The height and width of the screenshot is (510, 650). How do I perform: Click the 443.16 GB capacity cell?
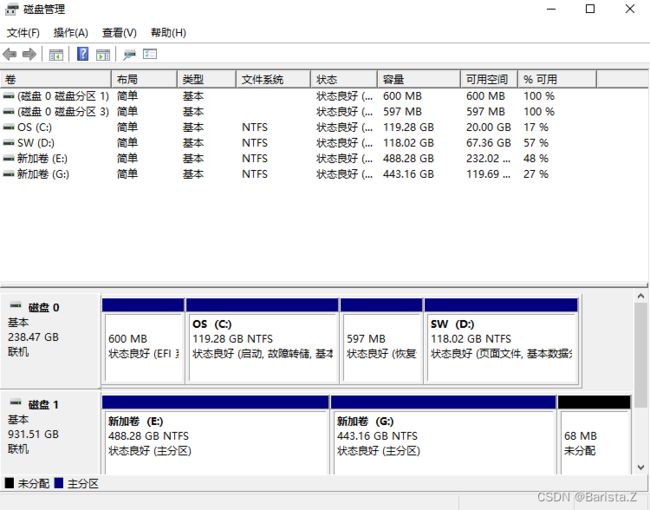point(408,174)
